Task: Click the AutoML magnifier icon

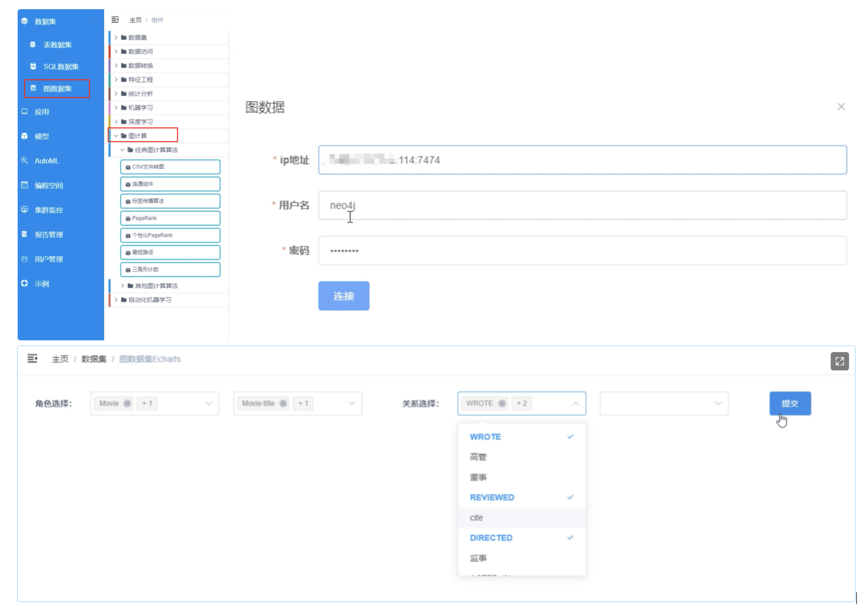Action: pyautogui.click(x=25, y=160)
